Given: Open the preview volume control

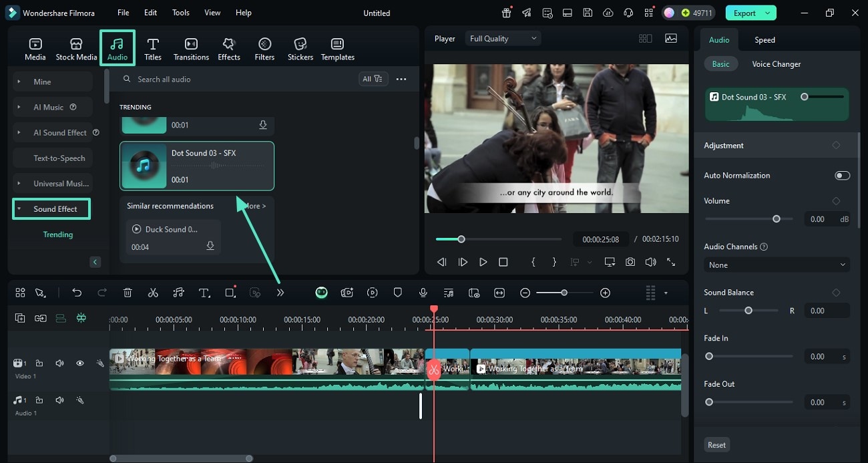Looking at the screenshot, I should coord(650,263).
